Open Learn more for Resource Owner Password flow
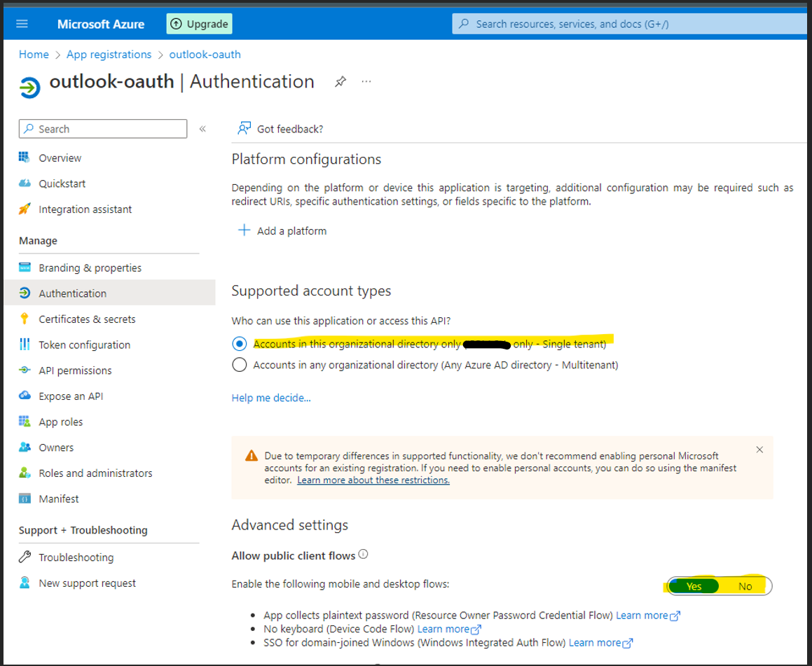Screen dimensions: 812x666 [x=648, y=616]
